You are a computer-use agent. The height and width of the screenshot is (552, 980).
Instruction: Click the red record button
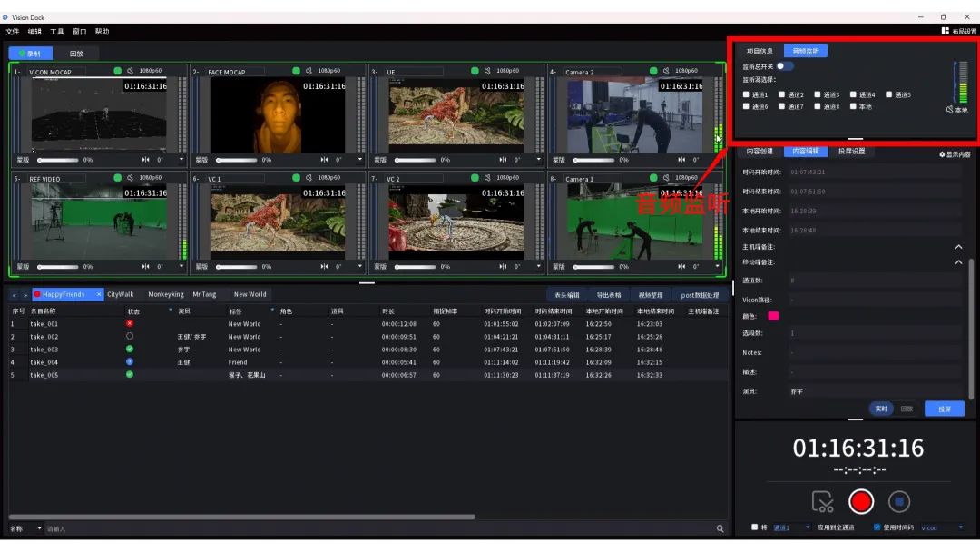pos(860,501)
